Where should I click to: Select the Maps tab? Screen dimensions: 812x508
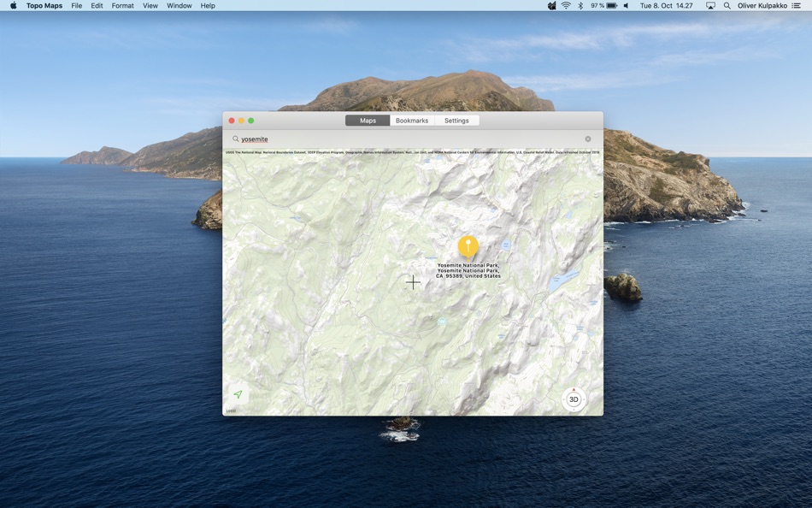(368, 121)
